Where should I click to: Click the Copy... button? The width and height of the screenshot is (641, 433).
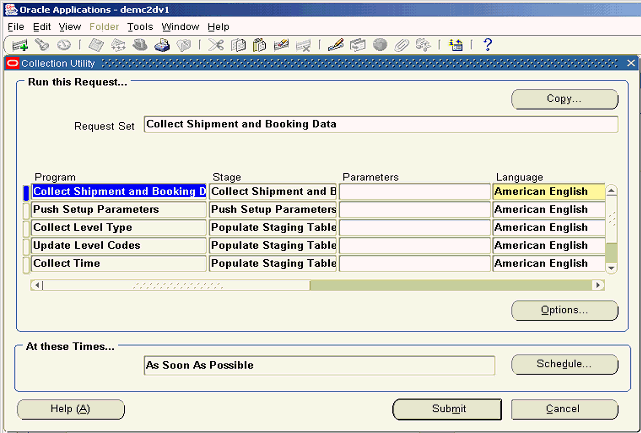tap(565, 99)
